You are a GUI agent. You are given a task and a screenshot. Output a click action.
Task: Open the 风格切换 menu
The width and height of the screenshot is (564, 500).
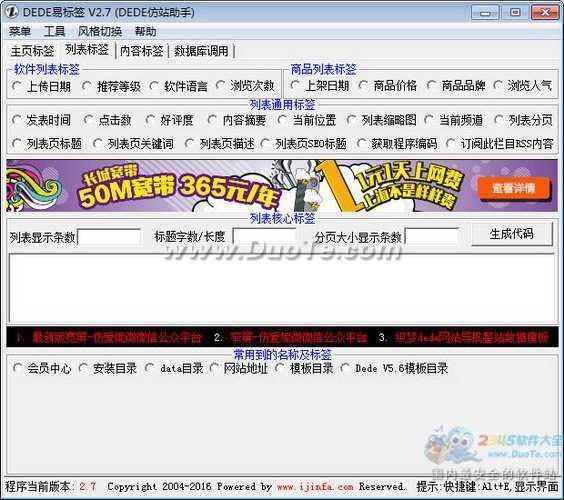[x=100, y=31]
